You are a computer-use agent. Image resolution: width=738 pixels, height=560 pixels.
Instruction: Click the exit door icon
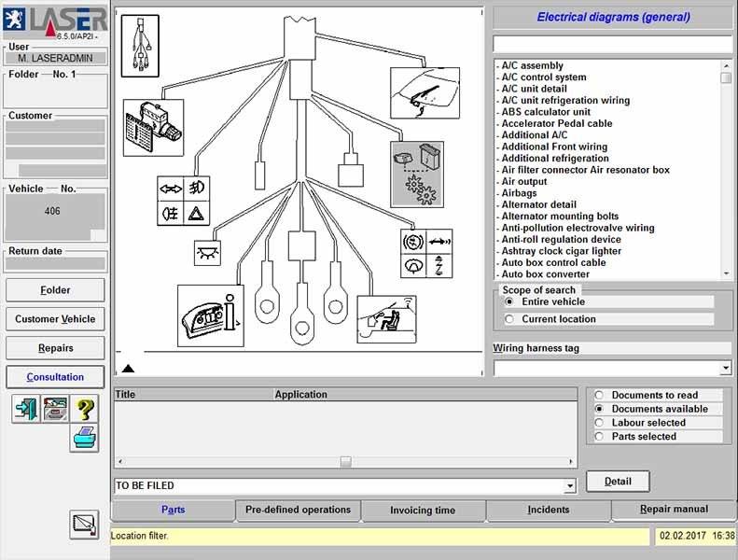pos(25,408)
